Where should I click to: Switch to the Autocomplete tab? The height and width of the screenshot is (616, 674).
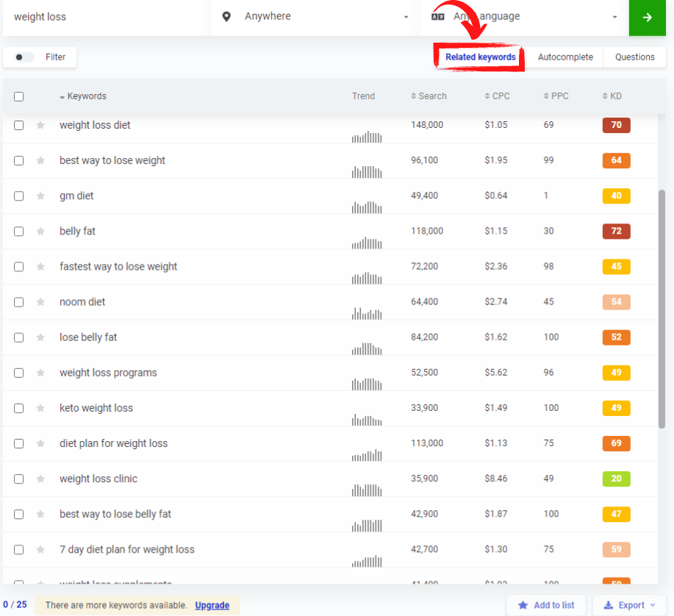point(565,57)
